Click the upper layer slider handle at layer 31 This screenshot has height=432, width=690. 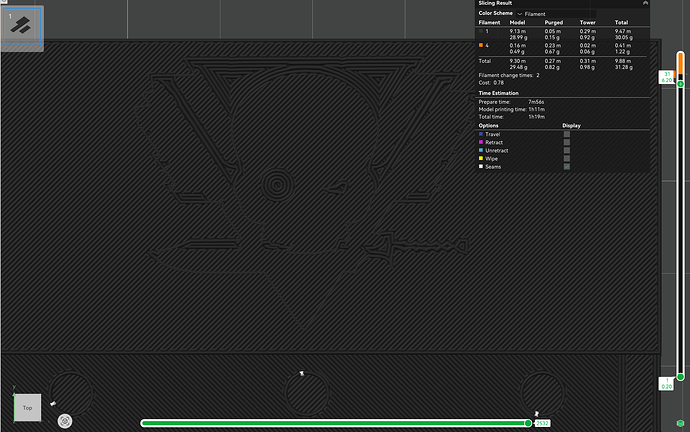[x=680, y=84]
